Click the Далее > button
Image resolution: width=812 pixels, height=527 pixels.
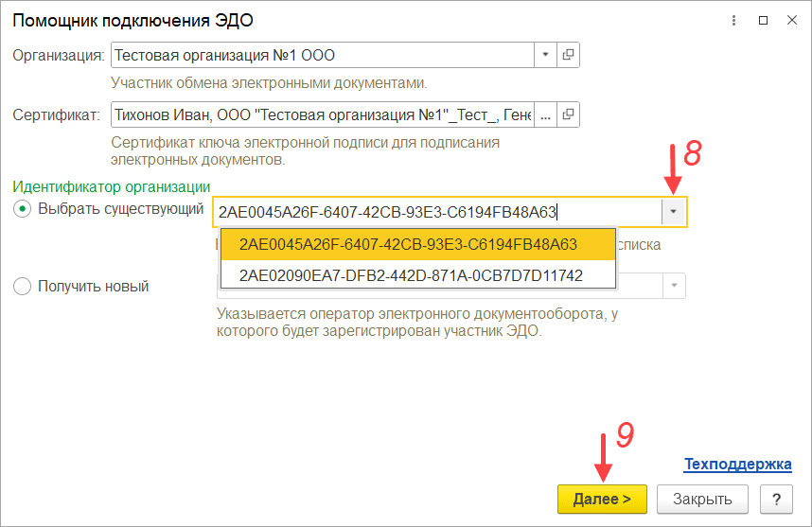(x=601, y=499)
